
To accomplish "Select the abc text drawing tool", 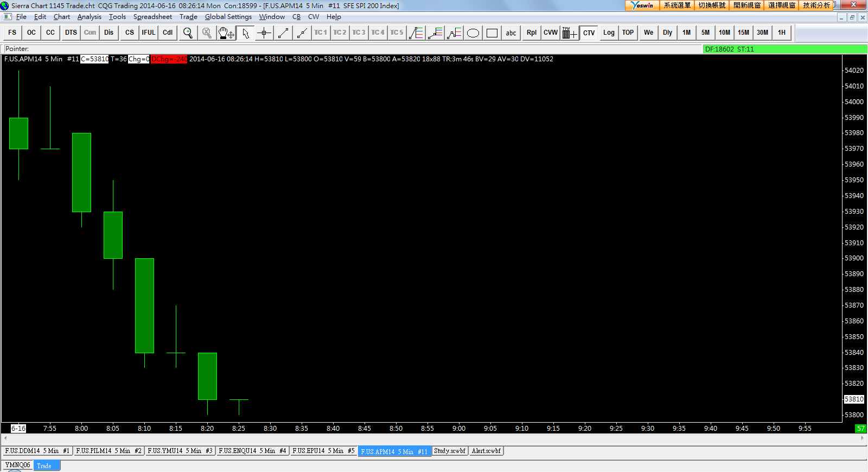I will tap(511, 33).
